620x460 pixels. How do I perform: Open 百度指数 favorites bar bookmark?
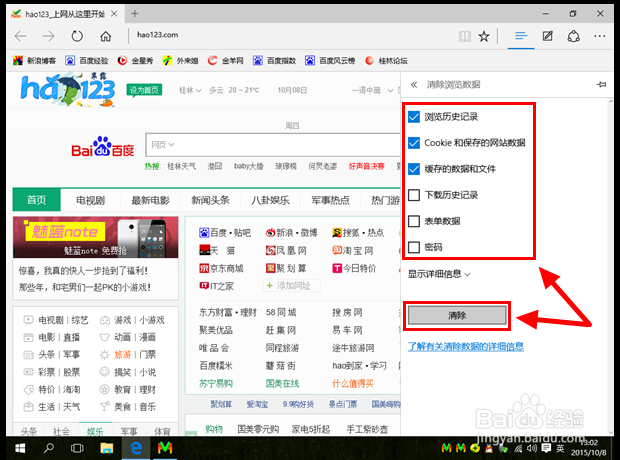point(274,61)
